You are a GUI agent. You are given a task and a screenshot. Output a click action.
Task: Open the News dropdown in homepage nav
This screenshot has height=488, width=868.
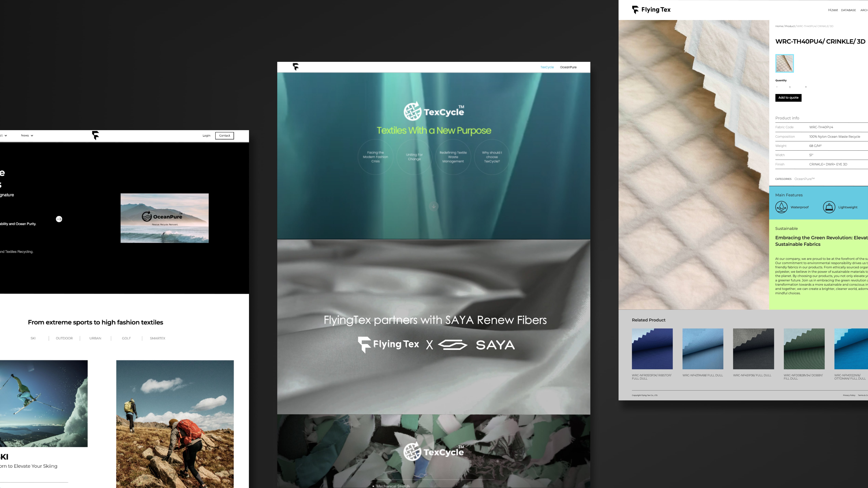click(27, 135)
